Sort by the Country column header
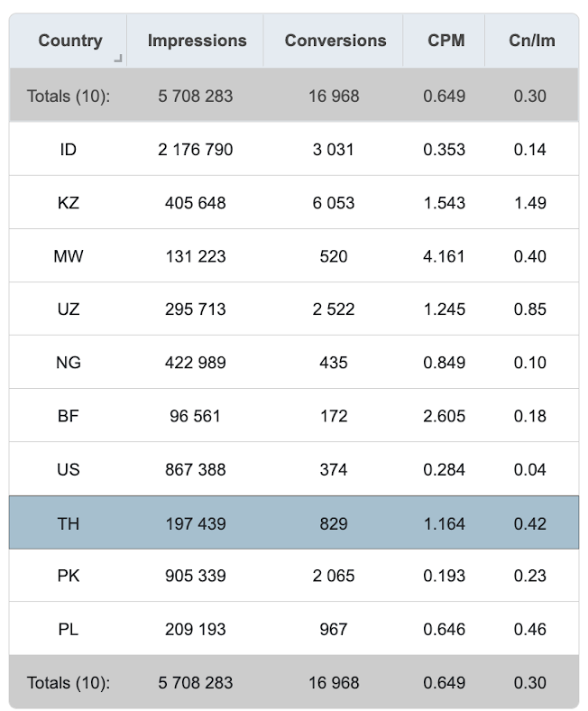588x711 pixels. tap(68, 41)
